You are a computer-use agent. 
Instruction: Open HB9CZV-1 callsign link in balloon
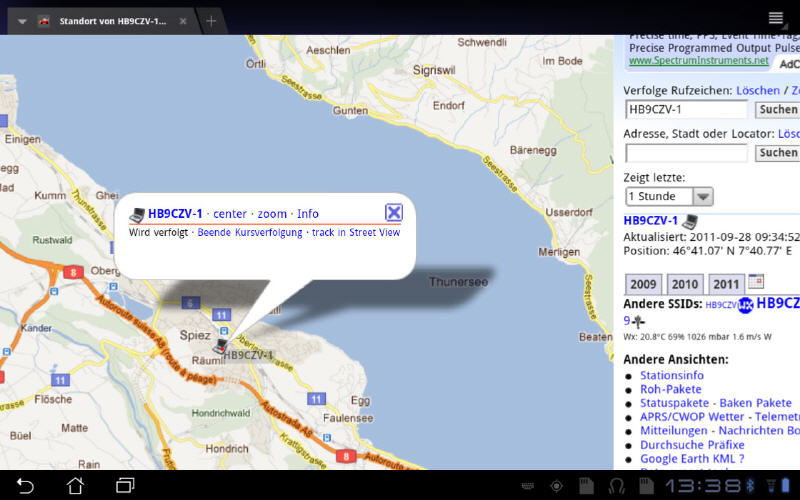pyautogui.click(x=175, y=214)
